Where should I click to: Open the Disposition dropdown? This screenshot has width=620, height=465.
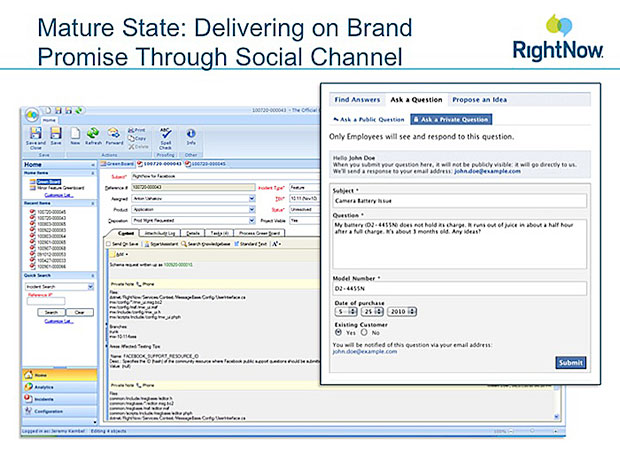coord(252,221)
